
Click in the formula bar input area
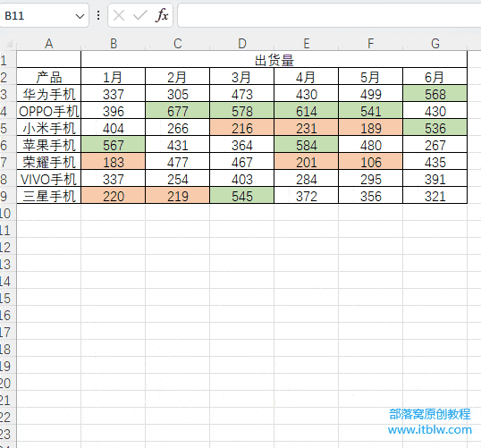coord(329,15)
